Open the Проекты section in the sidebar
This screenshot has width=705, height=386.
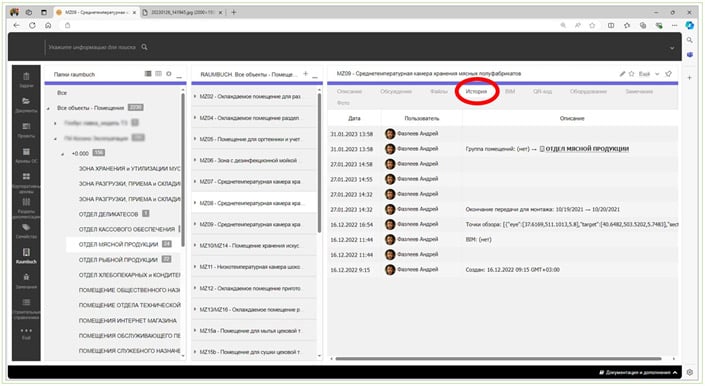tap(26, 130)
